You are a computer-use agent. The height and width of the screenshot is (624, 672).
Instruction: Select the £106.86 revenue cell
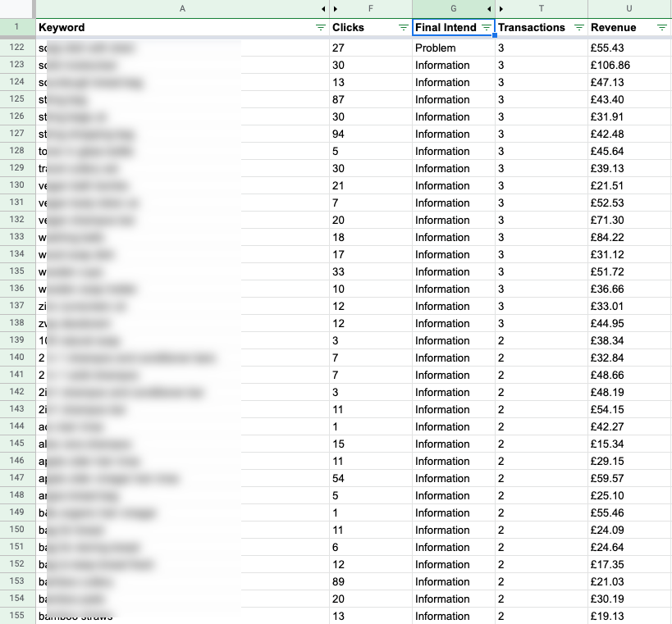click(629, 65)
